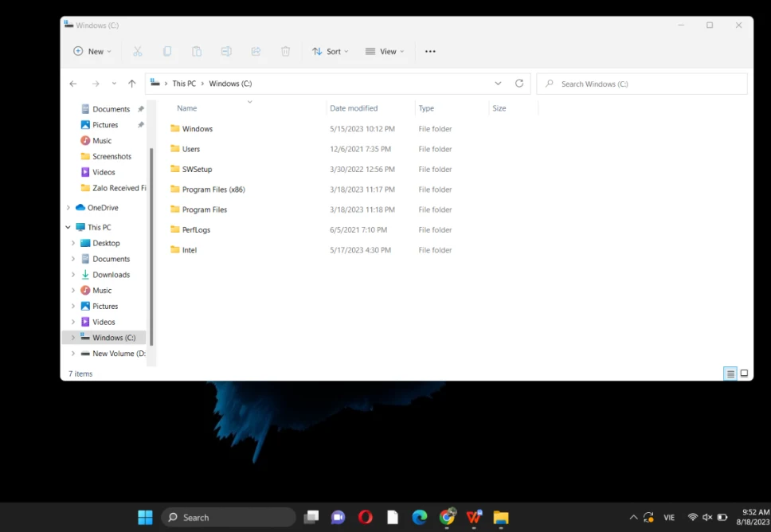Viewport: 771px width, 532px height.
Task: Open the clock and date in taskbar
Action: click(753, 517)
